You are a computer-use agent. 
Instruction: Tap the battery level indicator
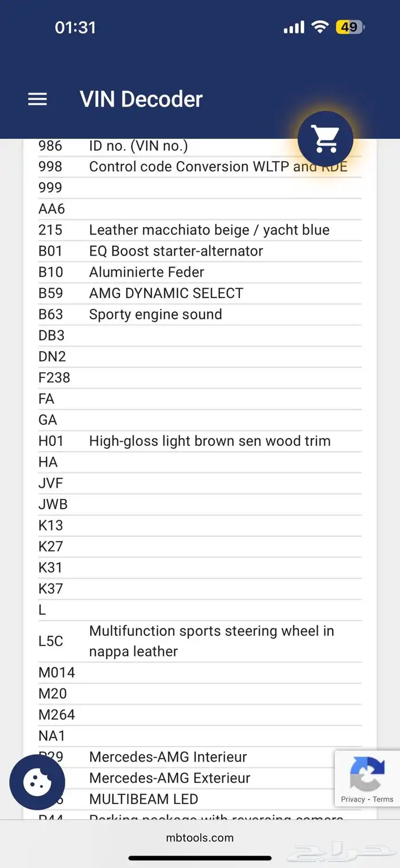pyautogui.click(x=350, y=27)
